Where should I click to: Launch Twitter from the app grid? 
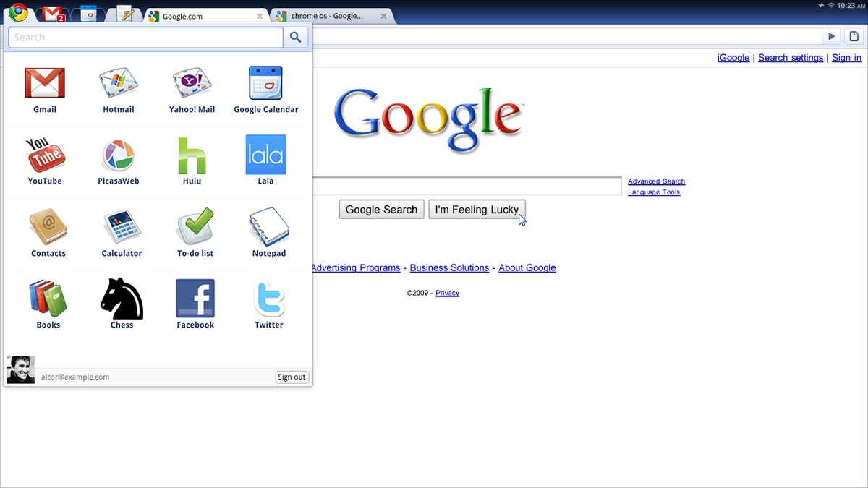point(268,302)
